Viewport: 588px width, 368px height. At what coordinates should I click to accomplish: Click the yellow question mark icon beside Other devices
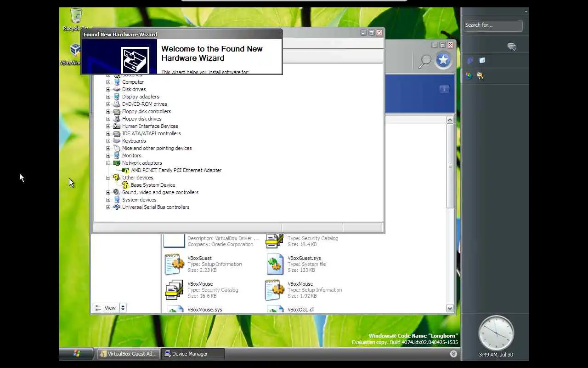click(x=117, y=178)
